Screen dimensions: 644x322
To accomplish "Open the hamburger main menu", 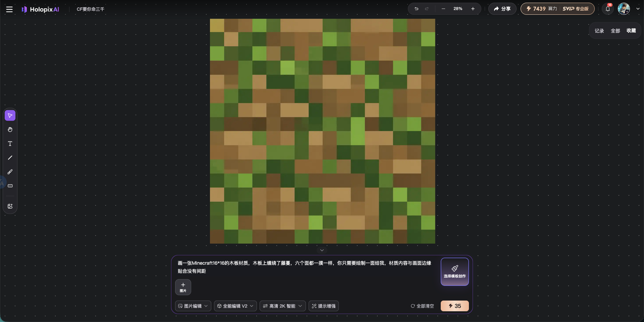I will (x=9, y=9).
